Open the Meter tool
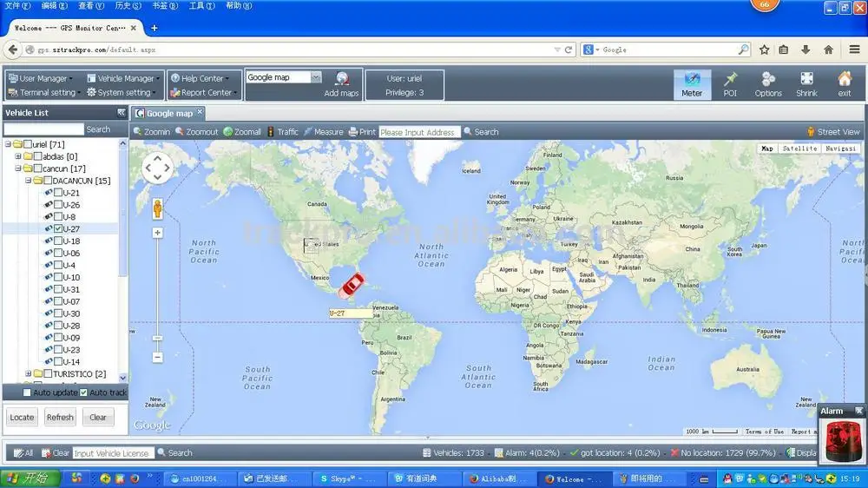This screenshot has height=488, width=868. [692, 84]
